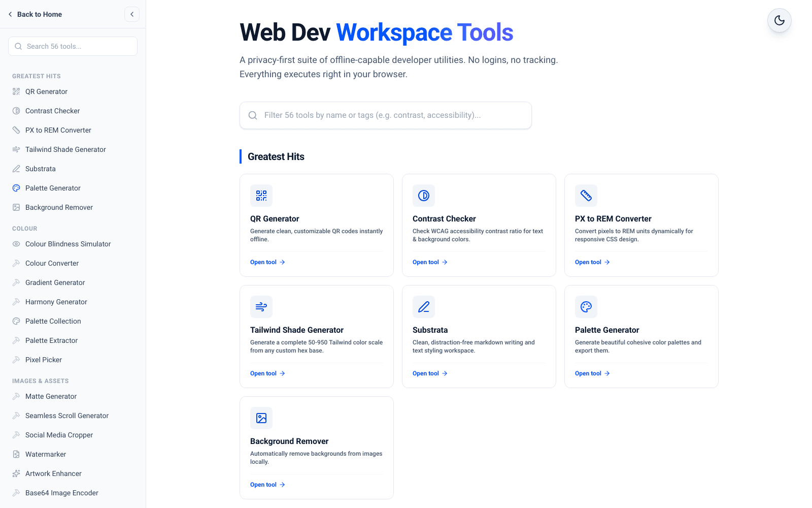
Task: Open tool link on Palette Generator card
Action: coord(593,373)
